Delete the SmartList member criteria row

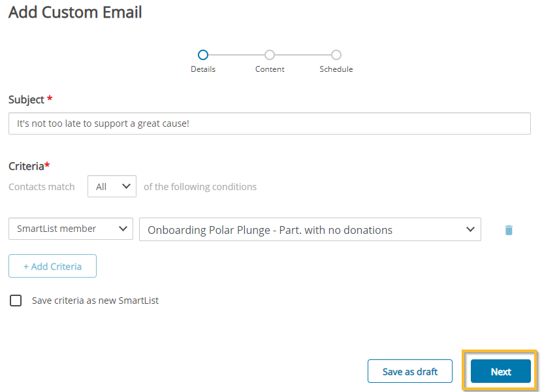[x=509, y=230]
